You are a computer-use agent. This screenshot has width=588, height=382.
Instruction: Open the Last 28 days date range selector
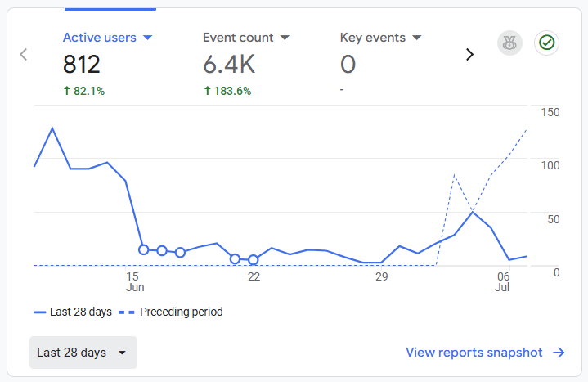[x=83, y=353]
